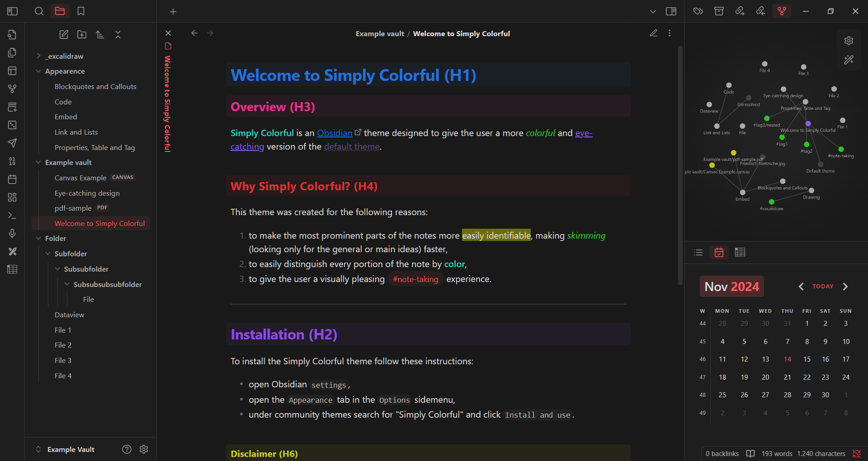868x461 pixels.
Task: Run the graph animation wand
Action: 849,60
